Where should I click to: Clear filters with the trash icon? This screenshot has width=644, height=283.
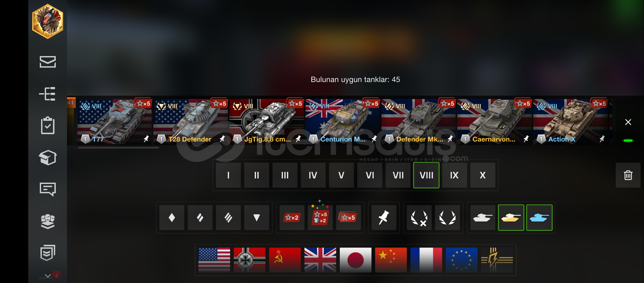click(x=628, y=175)
